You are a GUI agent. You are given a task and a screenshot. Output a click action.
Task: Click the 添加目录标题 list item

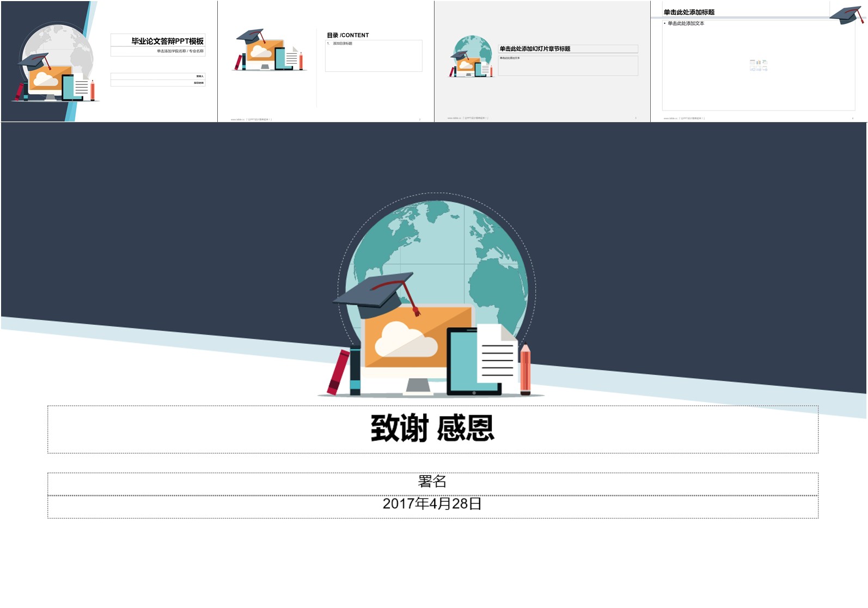tap(343, 44)
